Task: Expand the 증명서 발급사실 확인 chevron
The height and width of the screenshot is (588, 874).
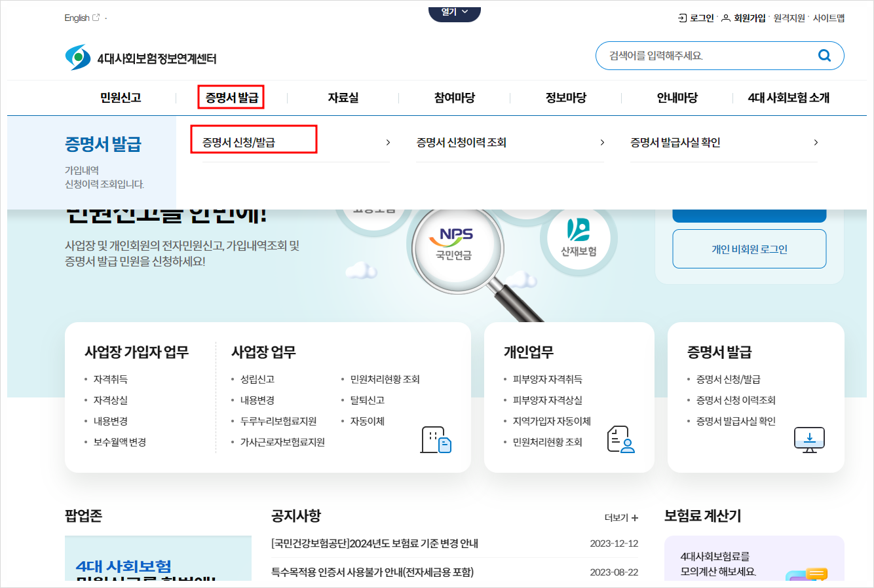Action: (x=816, y=142)
